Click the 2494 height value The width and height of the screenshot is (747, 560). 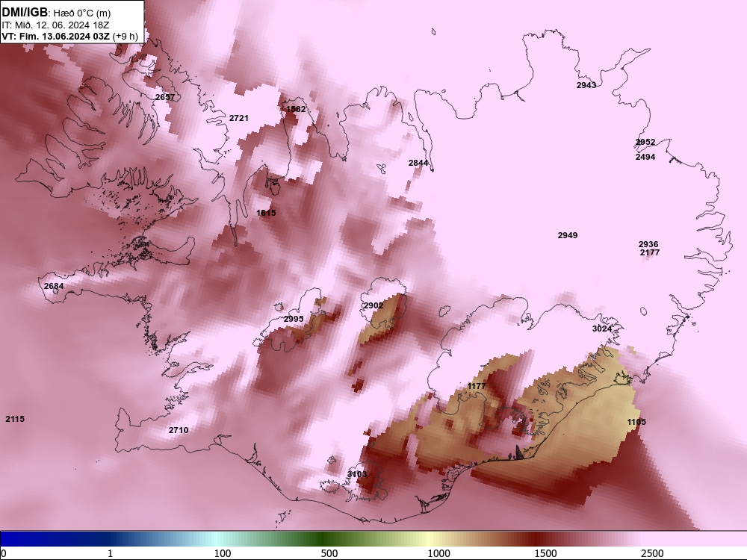[645, 157]
